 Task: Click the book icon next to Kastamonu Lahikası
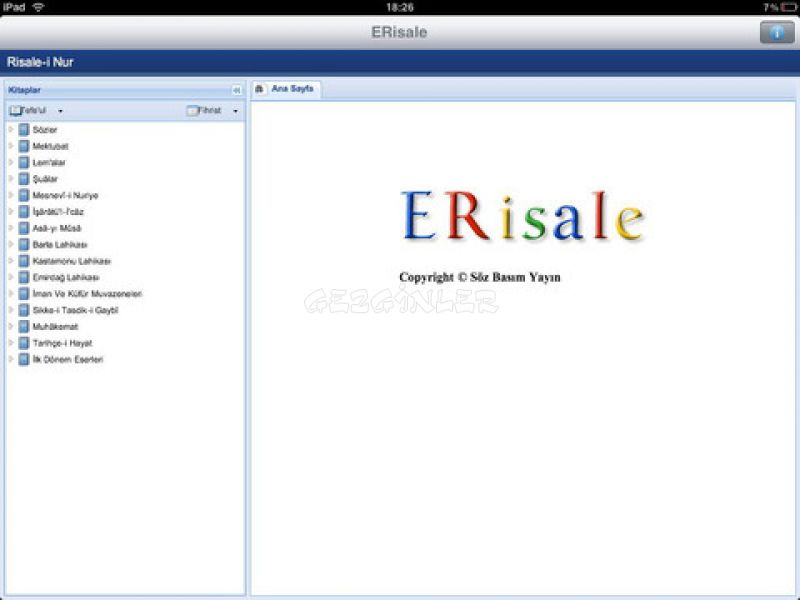pos(23,261)
